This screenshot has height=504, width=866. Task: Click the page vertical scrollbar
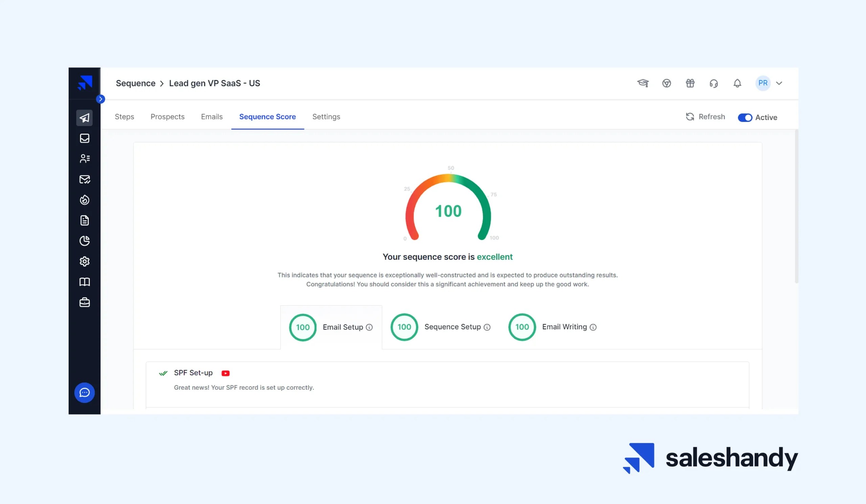[796, 206]
